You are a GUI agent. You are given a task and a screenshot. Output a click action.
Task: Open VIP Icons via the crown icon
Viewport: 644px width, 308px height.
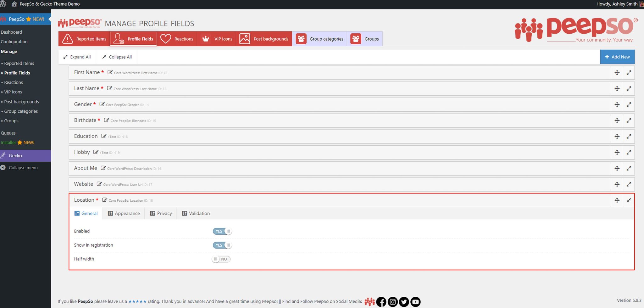pyautogui.click(x=206, y=39)
